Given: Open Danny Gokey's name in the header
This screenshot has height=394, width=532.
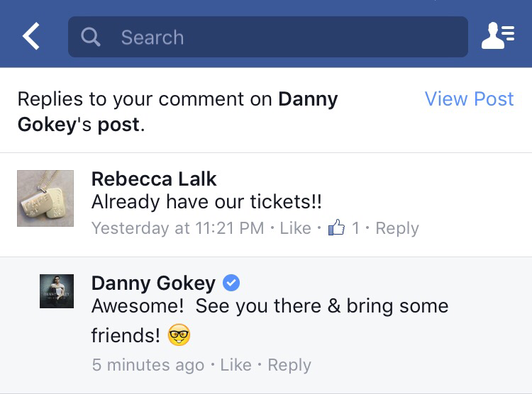Looking at the screenshot, I should [308, 99].
